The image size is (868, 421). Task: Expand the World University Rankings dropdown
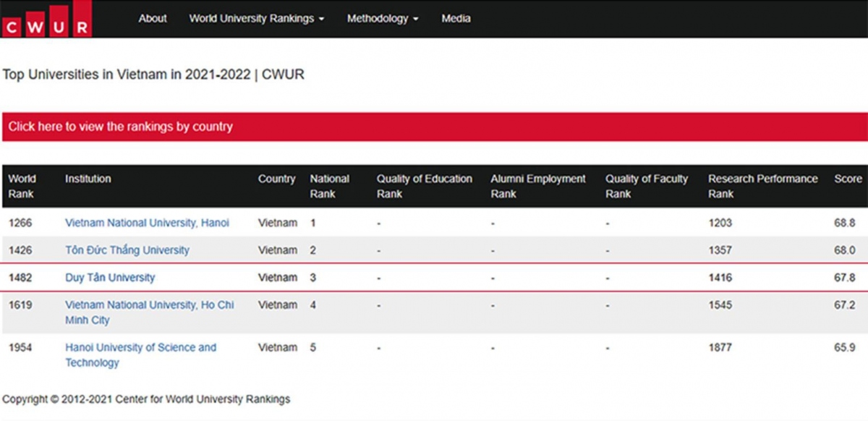(256, 19)
